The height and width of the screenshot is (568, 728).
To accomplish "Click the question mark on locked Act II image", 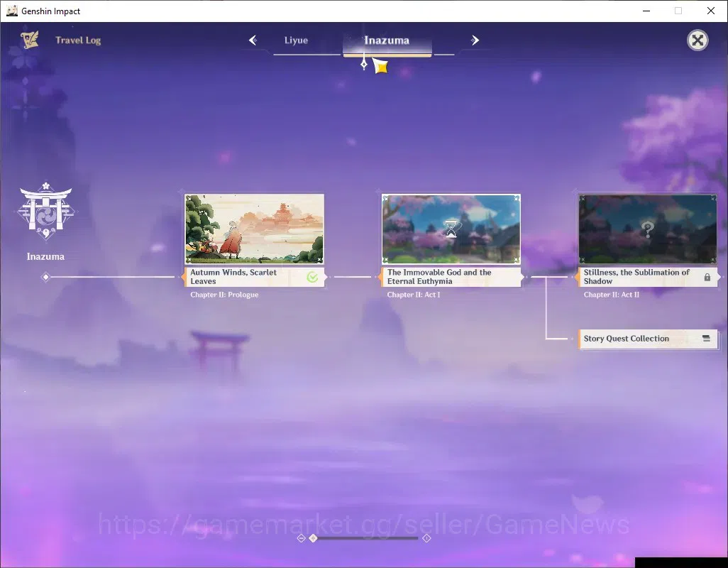I will point(647,229).
